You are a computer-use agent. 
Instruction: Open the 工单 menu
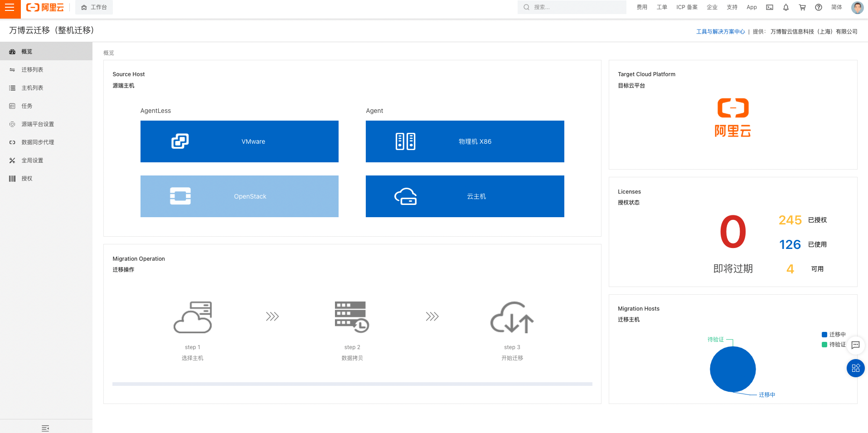pos(662,7)
